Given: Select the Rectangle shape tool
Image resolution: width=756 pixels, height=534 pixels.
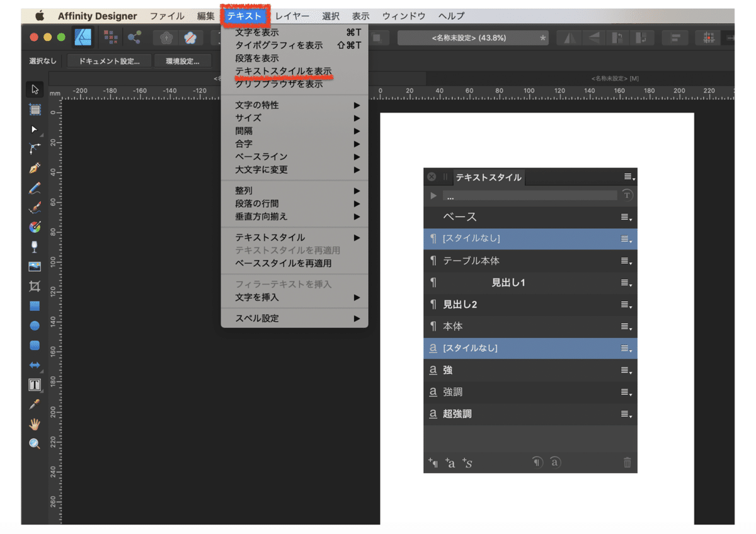Looking at the screenshot, I should coord(35,306).
